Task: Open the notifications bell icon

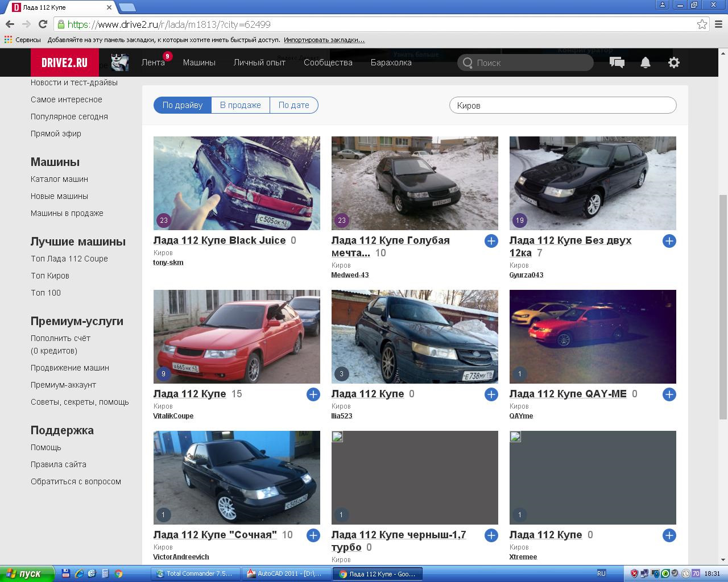Action: (x=646, y=63)
